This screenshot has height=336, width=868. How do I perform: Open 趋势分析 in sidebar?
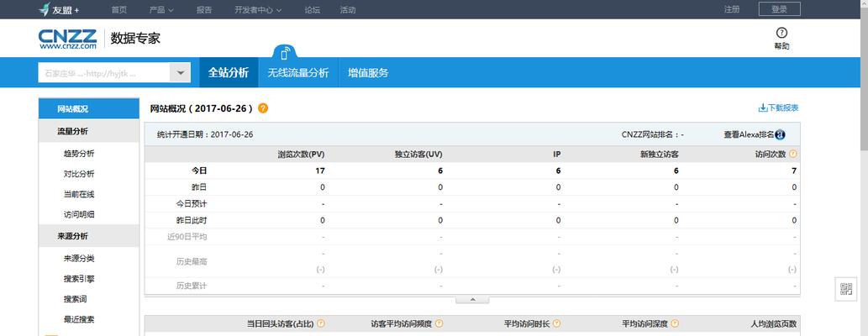79,154
